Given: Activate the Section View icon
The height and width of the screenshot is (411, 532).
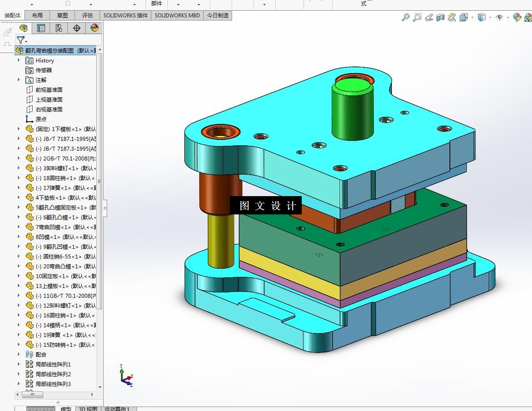Looking at the screenshot, I should [441, 17].
